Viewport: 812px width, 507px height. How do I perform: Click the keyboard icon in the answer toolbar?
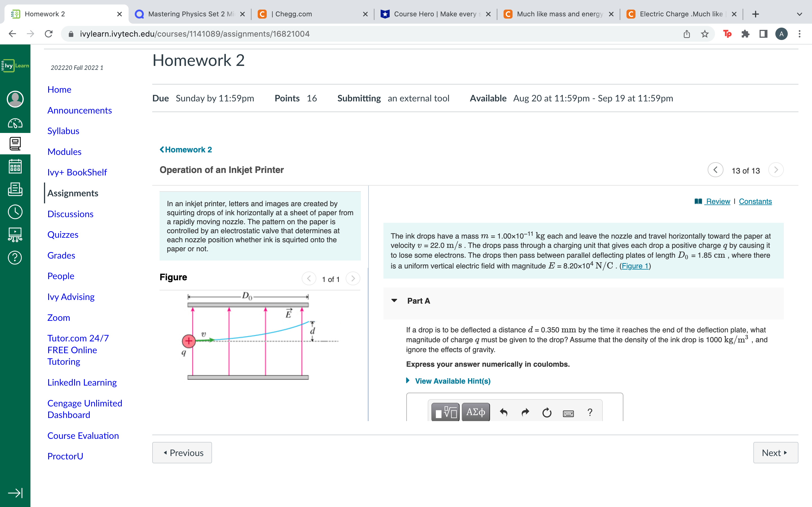(x=569, y=413)
